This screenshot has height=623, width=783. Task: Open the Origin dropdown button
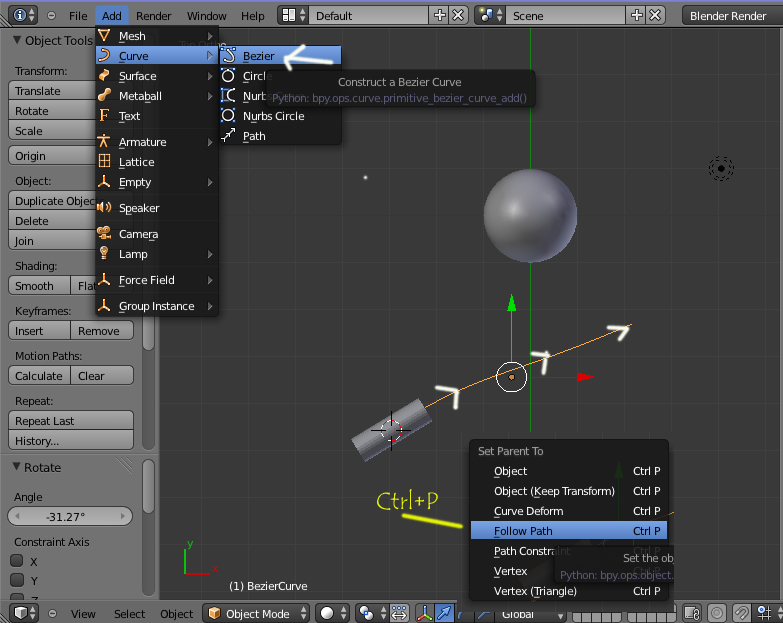tap(52, 156)
